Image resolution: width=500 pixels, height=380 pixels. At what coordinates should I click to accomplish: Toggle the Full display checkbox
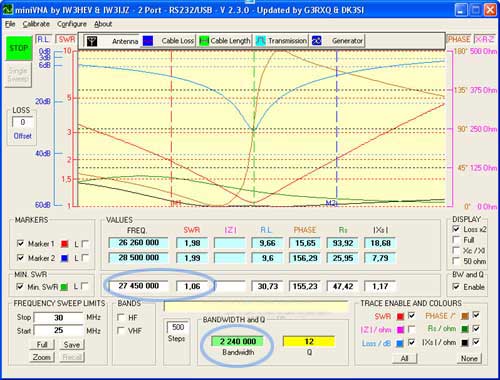point(456,240)
